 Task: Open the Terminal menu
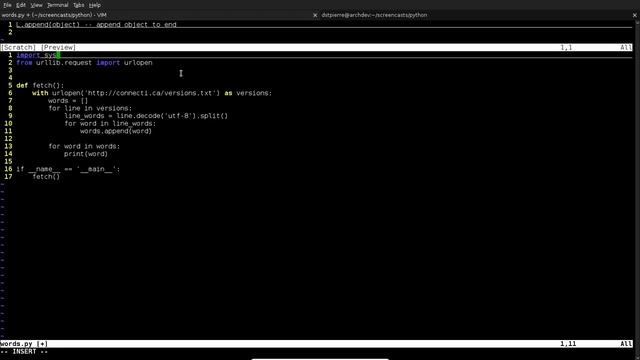coord(58,5)
